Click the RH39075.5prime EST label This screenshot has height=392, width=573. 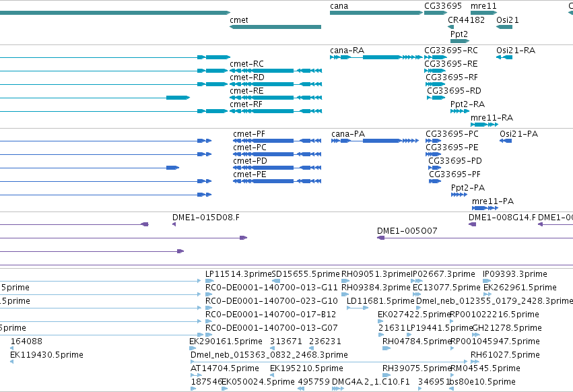(x=417, y=368)
